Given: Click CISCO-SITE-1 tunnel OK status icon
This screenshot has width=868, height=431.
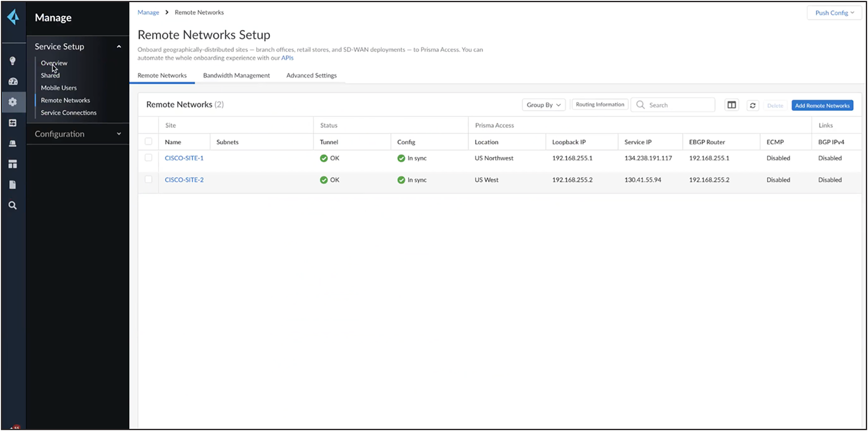Looking at the screenshot, I should coord(324,158).
